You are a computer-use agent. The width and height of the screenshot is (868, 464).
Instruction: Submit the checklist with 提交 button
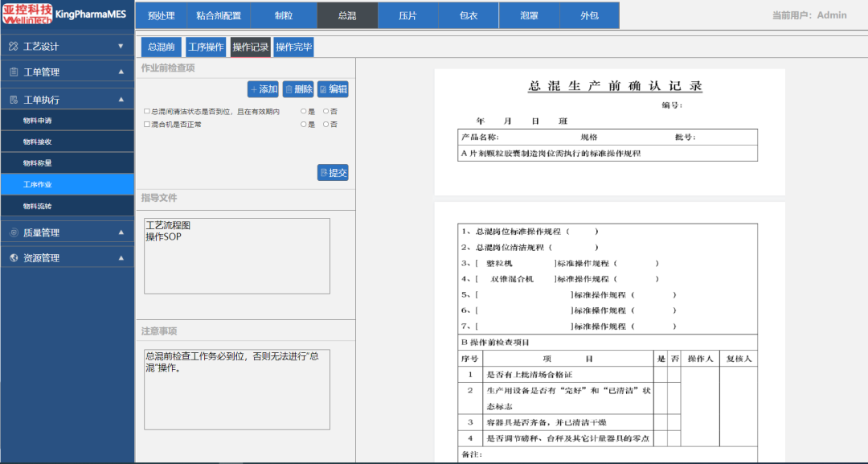pos(333,173)
